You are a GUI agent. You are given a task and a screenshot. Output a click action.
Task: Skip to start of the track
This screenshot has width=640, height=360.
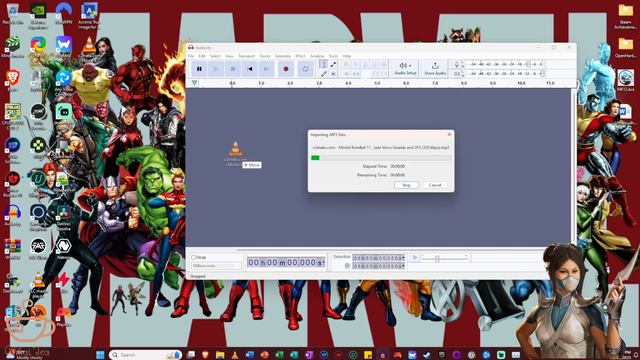pyautogui.click(x=250, y=69)
